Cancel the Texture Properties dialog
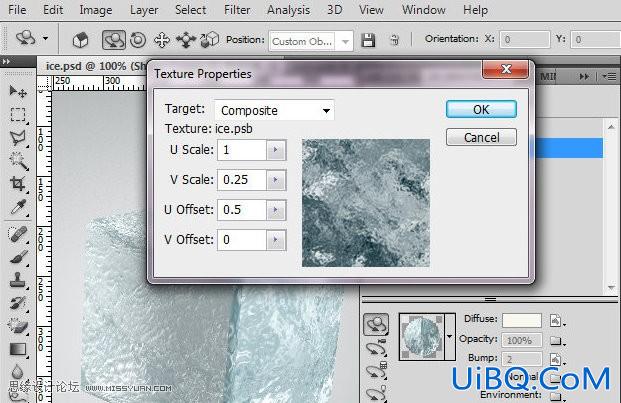Image resolution: width=621 pixels, height=403 pixels. point(481,137)
